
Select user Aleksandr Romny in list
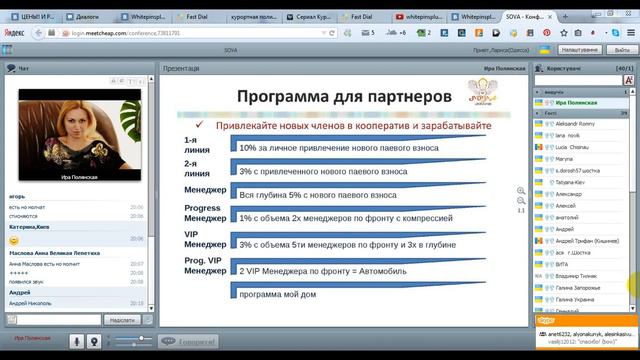point(581,124)
